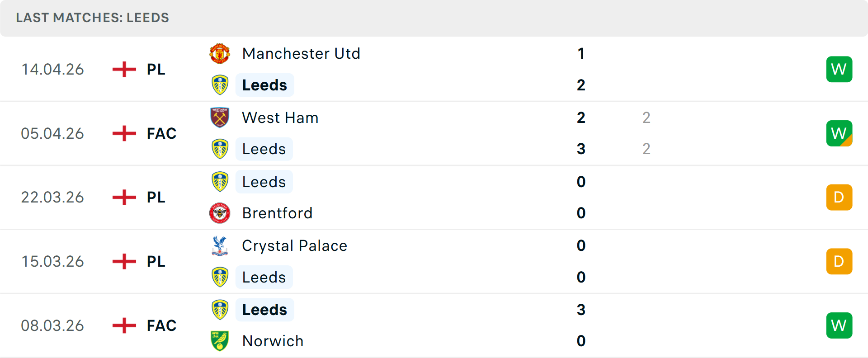
Task: Click the Norwich club crest
Action: (x=220, y=341)
